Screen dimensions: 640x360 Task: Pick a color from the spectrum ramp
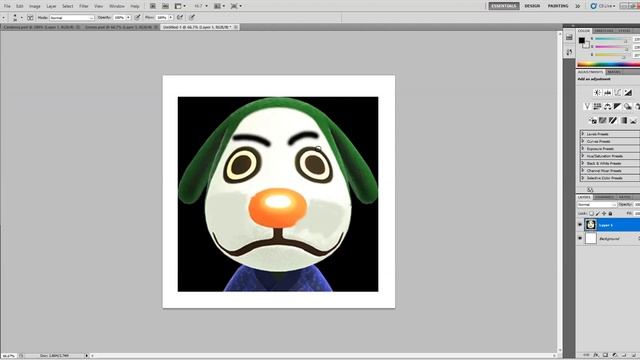[x=608, y=64]
